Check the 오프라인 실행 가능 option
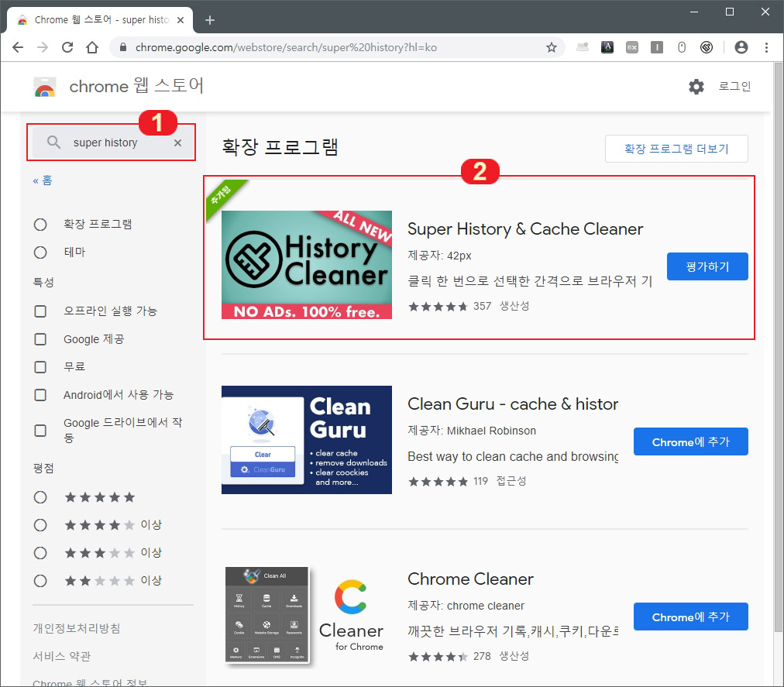The image size is (784, 687). pos(40,311)
